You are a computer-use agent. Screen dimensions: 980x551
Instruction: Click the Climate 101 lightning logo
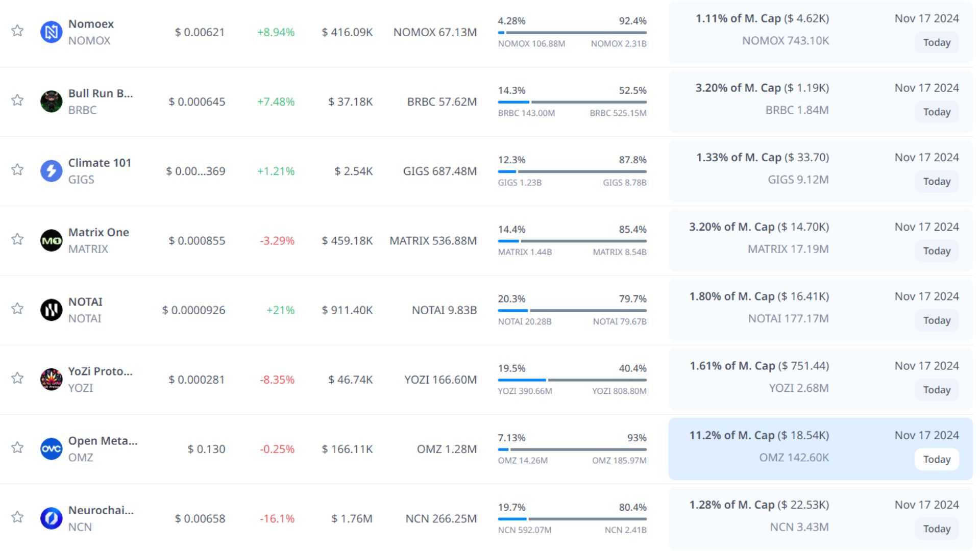point(51,171)
